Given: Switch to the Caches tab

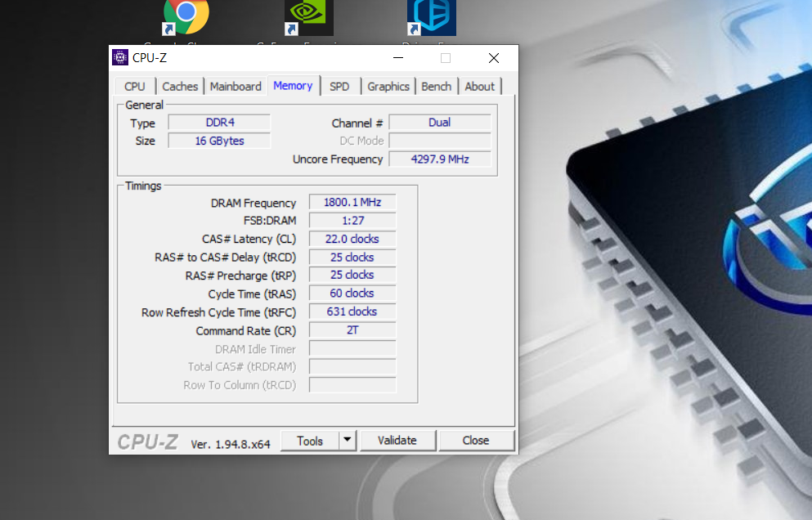Looking at the screenshot, I should pyautogui.click(x=180, y=87).
